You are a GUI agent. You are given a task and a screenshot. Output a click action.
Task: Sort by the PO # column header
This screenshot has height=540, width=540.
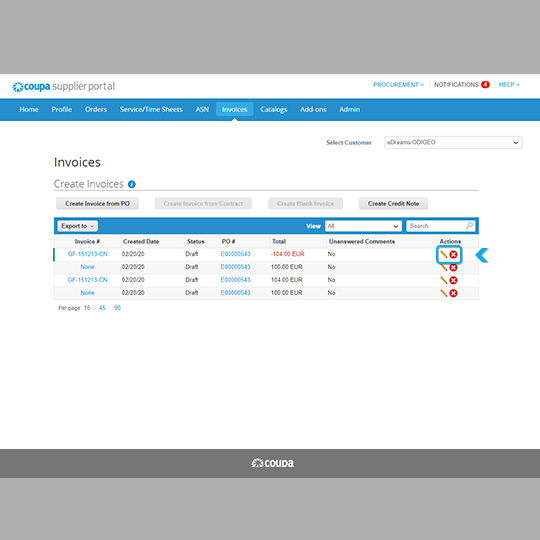click(x=228, y=241)
